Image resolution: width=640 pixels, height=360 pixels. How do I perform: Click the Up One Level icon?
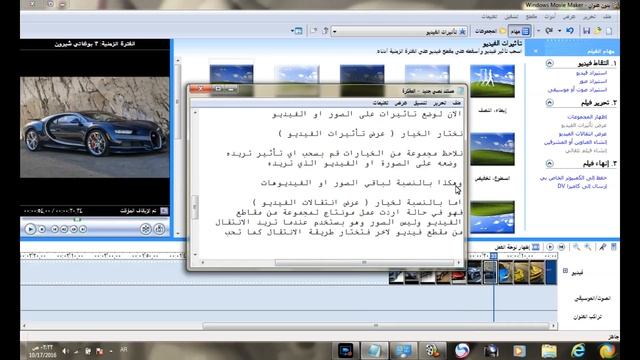326,31
